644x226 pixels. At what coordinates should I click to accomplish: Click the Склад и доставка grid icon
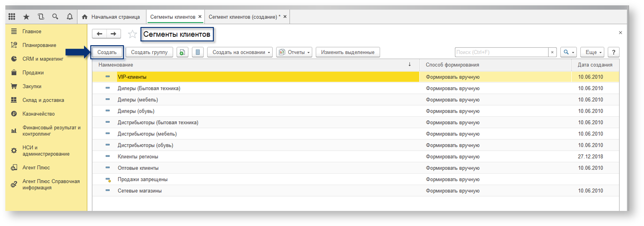click(14, 100)
